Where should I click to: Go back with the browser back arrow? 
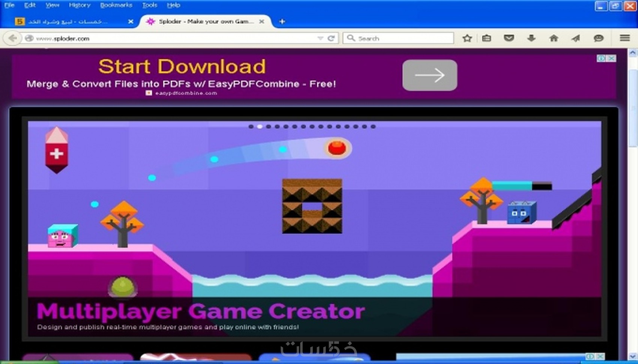pos(12,38)
